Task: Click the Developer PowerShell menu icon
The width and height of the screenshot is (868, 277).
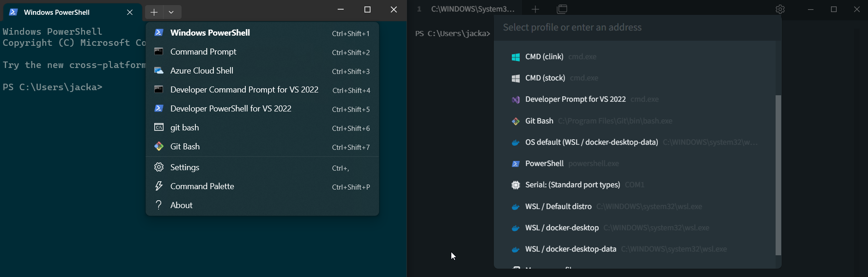Action: [x=159, y=108]
